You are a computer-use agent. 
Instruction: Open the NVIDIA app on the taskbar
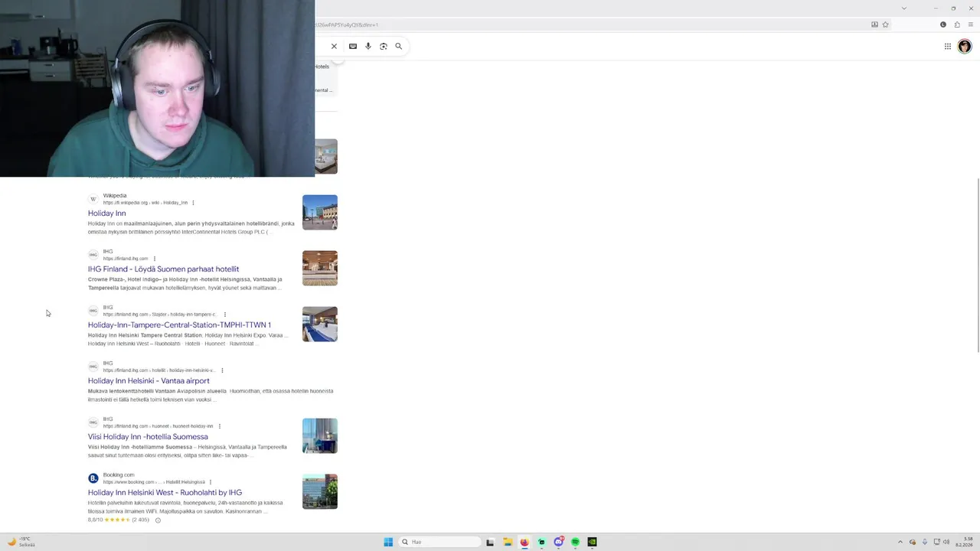click(x=592, y=542)
